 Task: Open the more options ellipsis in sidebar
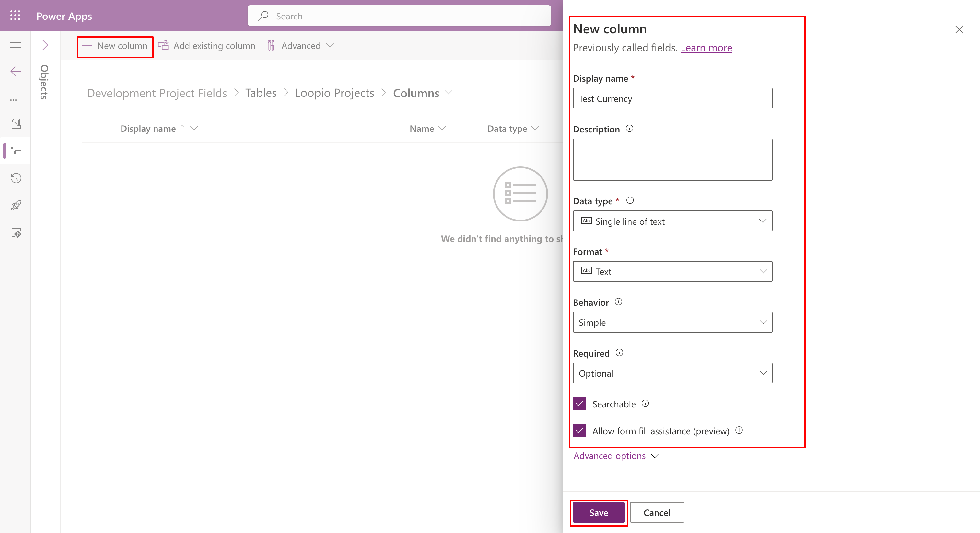(x=14, y=100)
